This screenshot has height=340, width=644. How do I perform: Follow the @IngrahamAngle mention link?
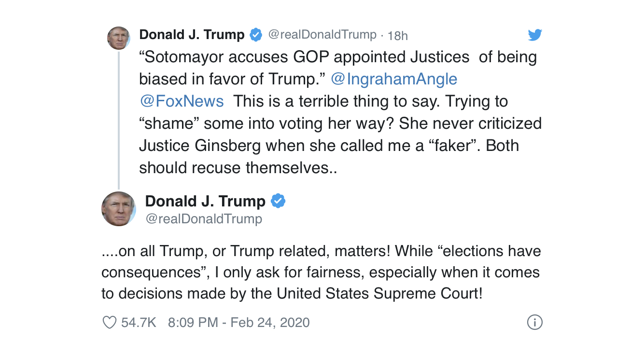(394, 79)
